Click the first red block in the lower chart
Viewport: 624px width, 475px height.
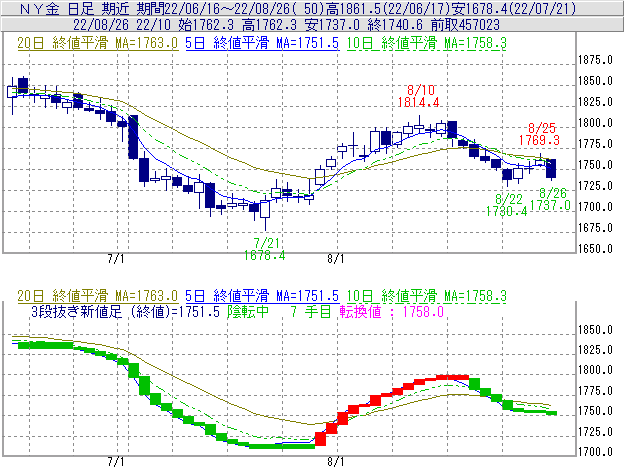[x=320, y=439]
